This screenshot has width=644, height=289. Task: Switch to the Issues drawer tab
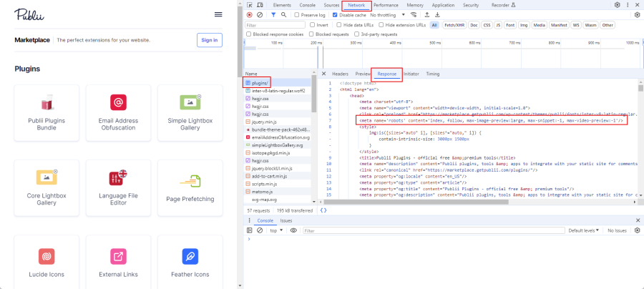pos(286,220)
